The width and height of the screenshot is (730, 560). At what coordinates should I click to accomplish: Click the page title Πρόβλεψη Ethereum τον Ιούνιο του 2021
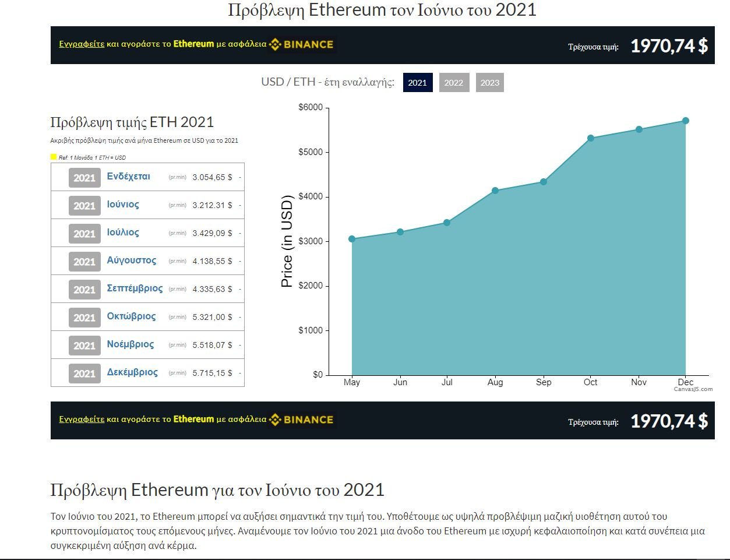(382, 10)
